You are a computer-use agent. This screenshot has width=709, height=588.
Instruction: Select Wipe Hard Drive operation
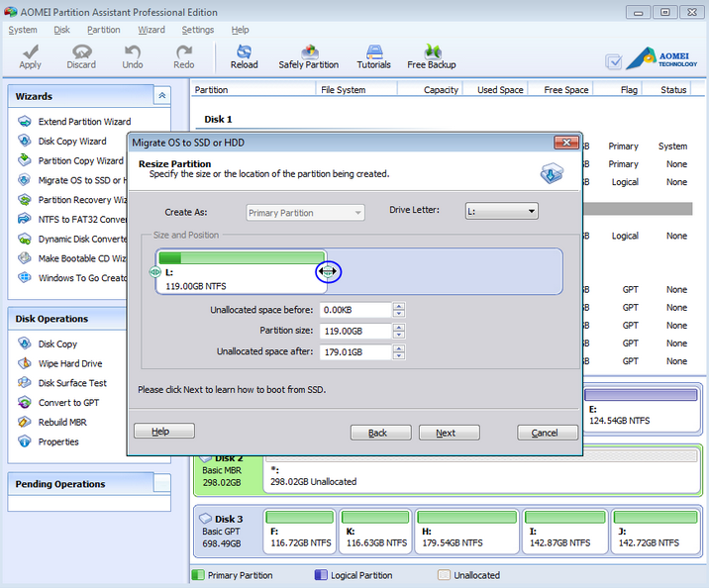coord(69,363)
